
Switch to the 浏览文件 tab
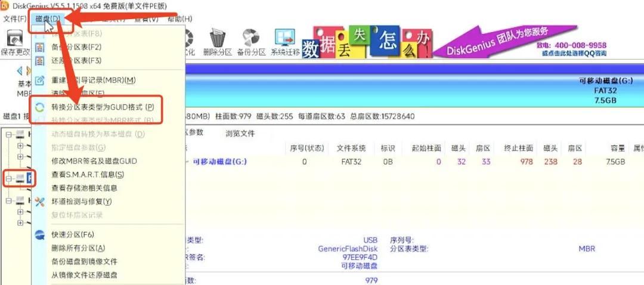tap(240, 134)
